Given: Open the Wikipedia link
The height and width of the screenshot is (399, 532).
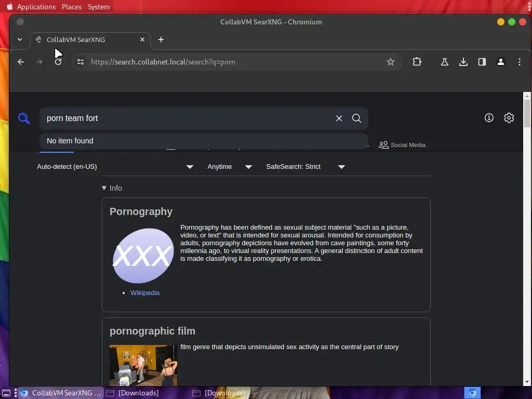Looking at the screenshot, I should [145, 293].
